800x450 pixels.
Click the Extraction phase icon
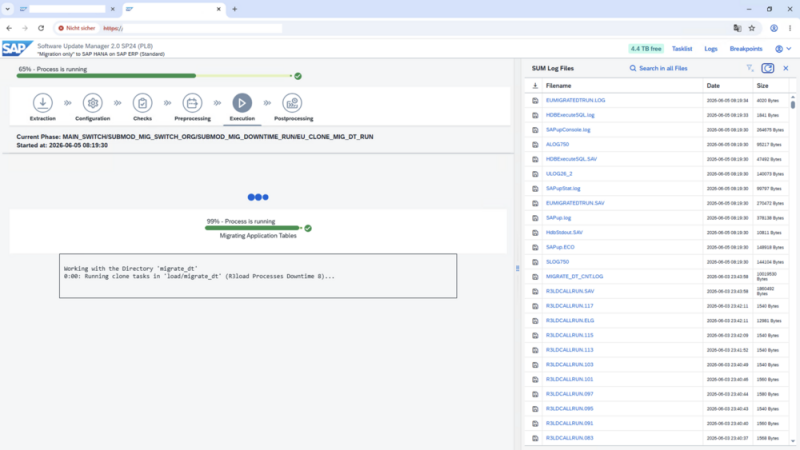43,103
